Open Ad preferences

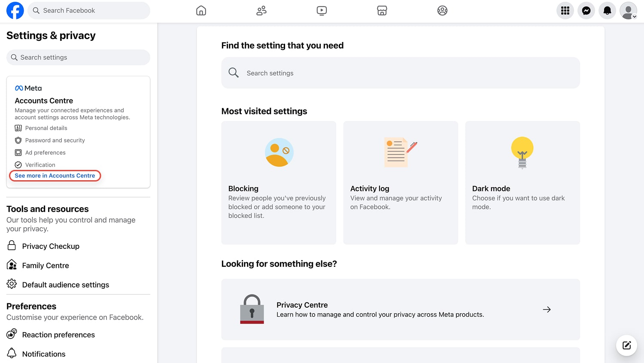tap(46, 152)
